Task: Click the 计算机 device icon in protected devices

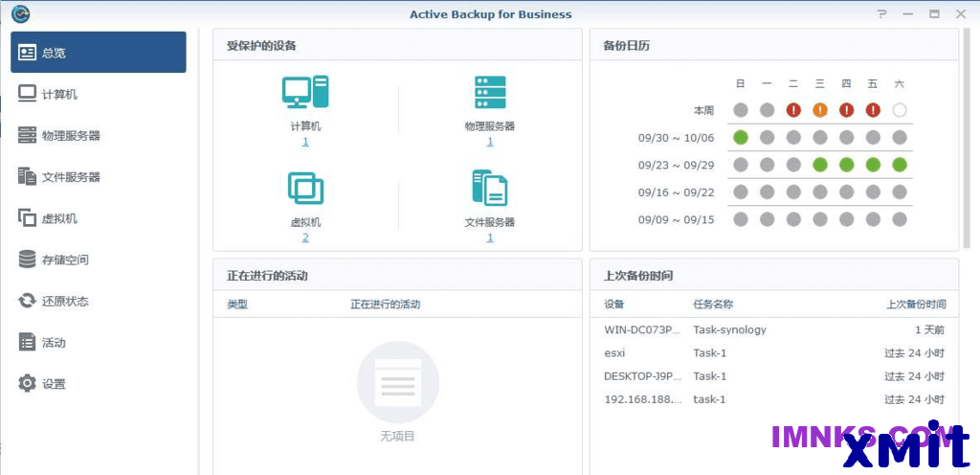Action: click(305, 92)
